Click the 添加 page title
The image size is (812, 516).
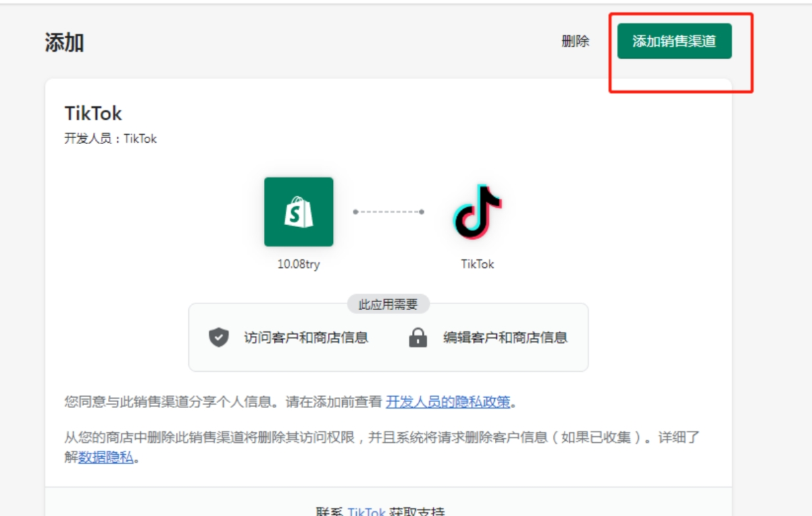64,43
